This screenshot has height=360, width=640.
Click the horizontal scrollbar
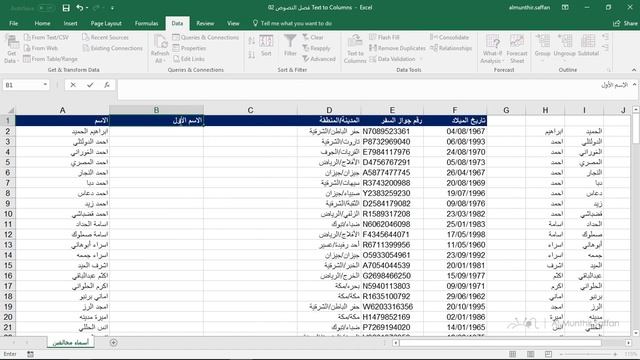point(500,343)
